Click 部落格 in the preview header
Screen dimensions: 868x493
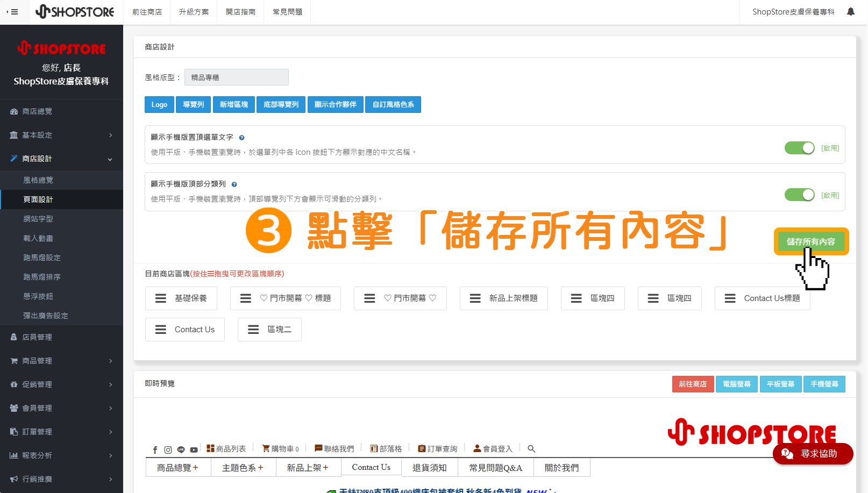point(386,449)
